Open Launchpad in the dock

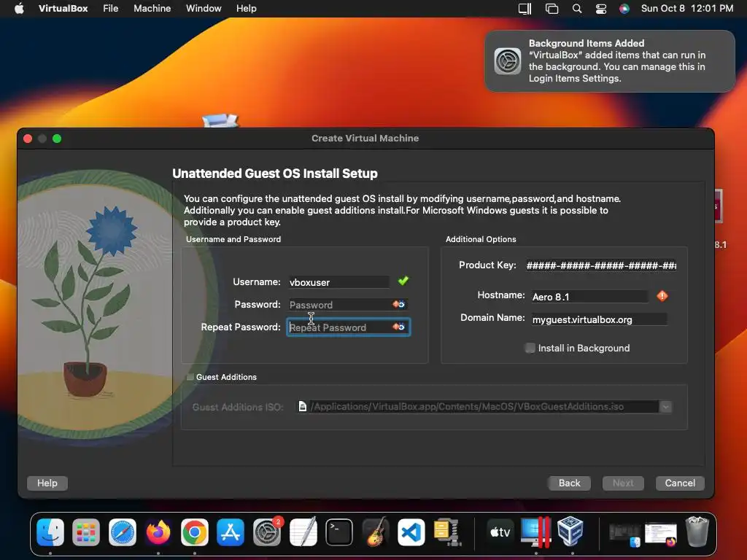(x=86, y=532)
